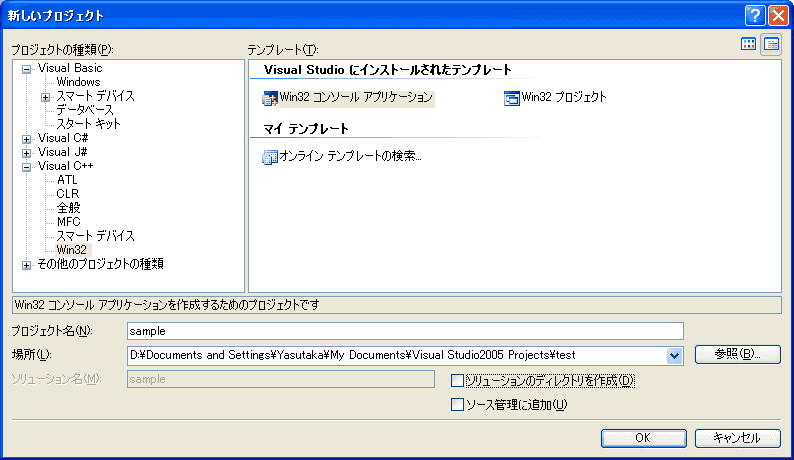Select the Visual J# label

click(x=62, y=152)
